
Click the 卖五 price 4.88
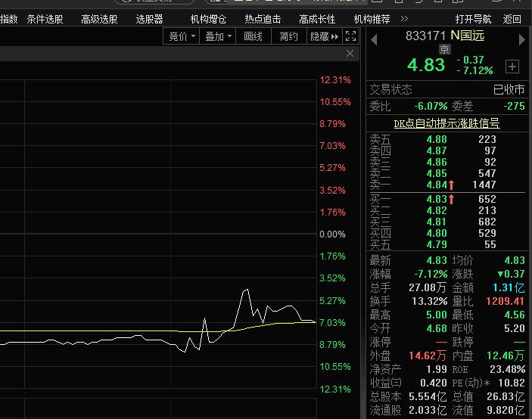(437, 139)
